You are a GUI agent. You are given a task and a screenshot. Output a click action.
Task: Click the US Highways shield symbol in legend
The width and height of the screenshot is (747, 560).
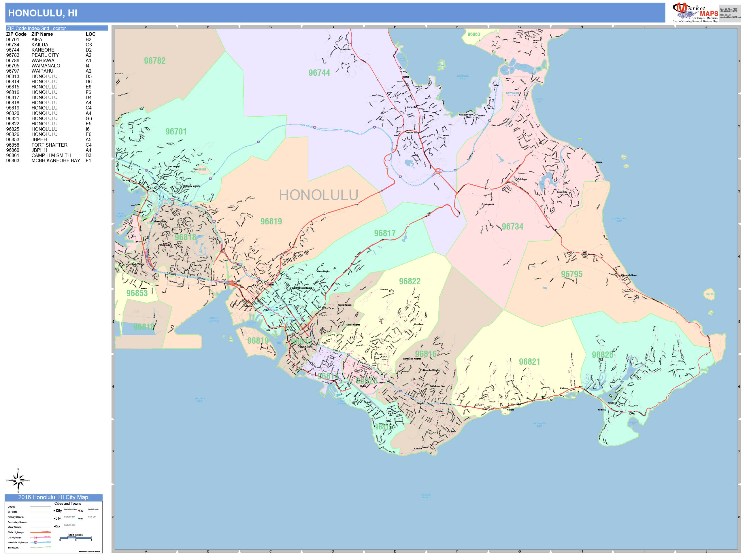pos(35,537)
